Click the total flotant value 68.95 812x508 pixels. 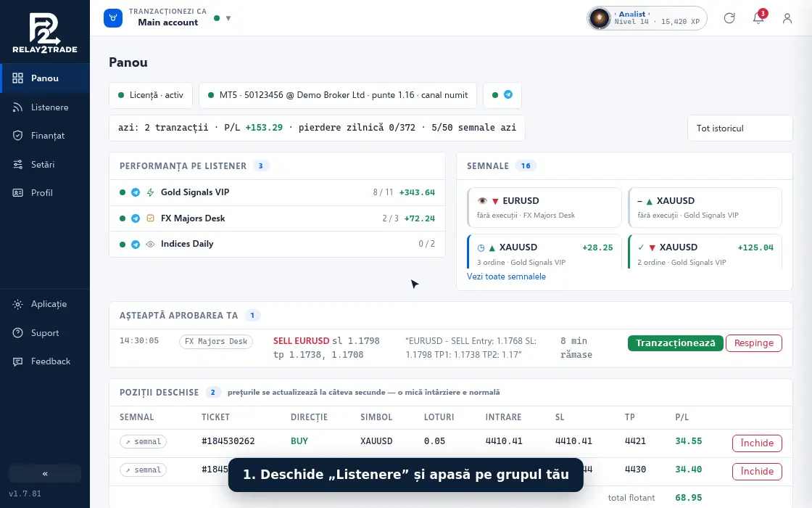click(x=688, y=498)
